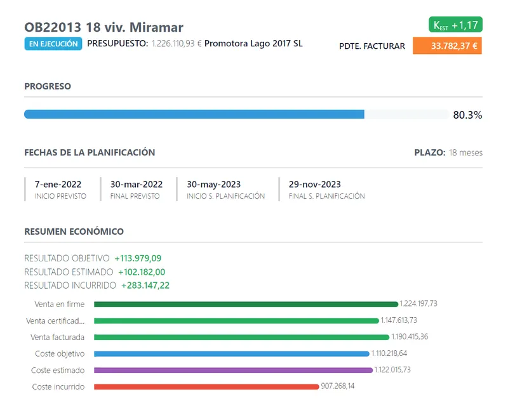
Task: Click the value 1.190.415,36
Action: 410,336
